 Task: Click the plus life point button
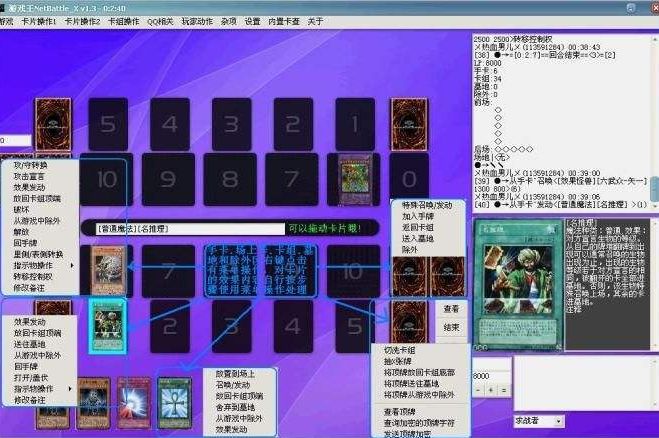490,391
